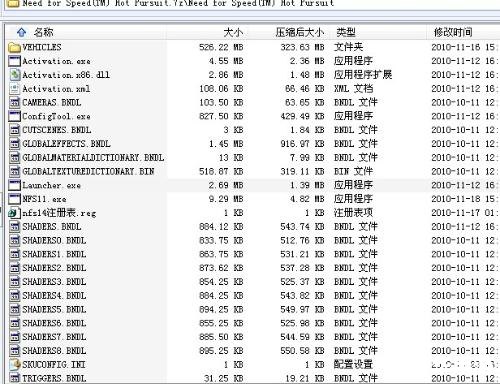Select the VEHICLES folder icon
This screenshot has height=384, width=500.
tap(14, 47)
